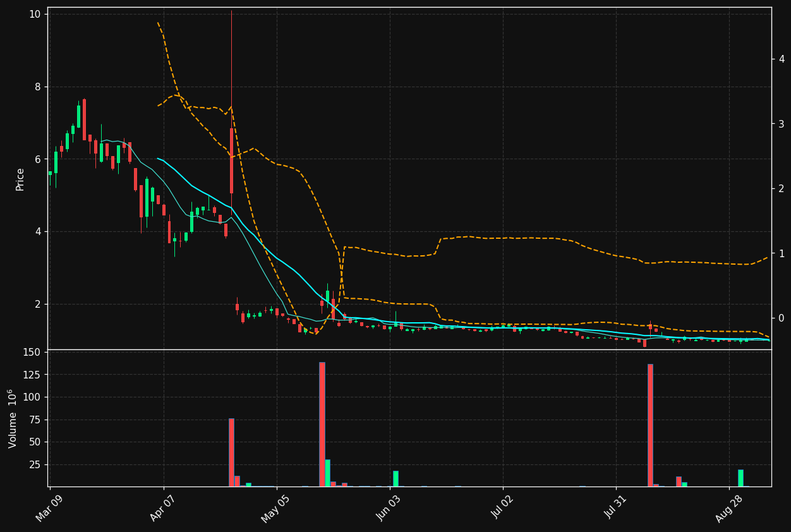Viewport: 791px width, 532px height.
Task: Click the Aug 28 date label
Action: [729, 508]
